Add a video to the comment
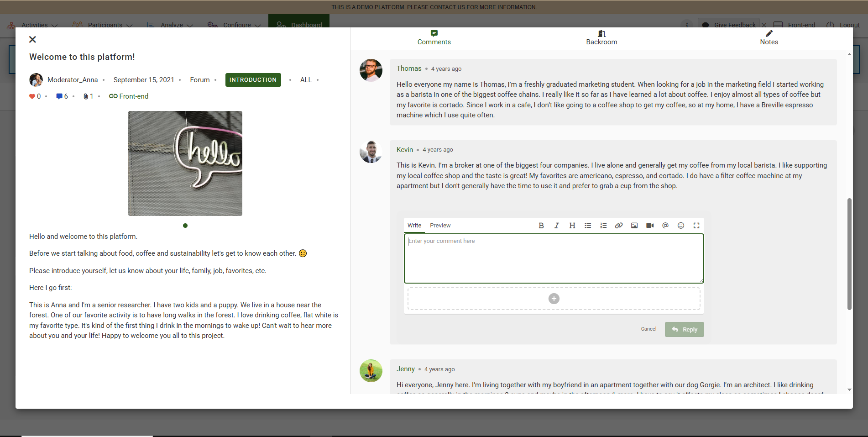Viewport: 868px width, 437px height. click(x=650, y=226)
